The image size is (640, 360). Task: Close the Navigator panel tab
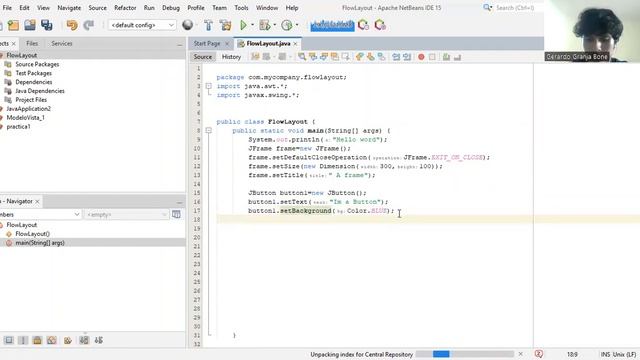37,202
